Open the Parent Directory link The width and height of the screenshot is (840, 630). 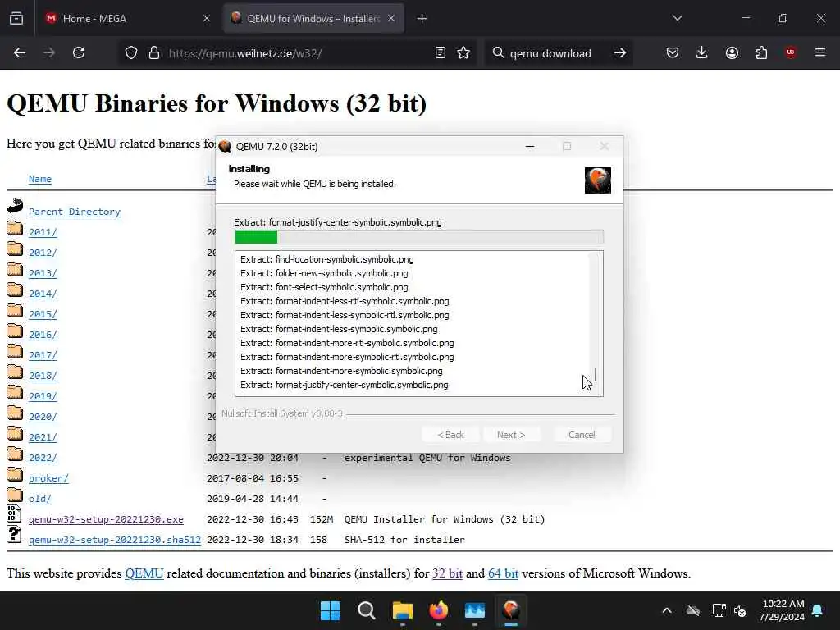(75, 212)
